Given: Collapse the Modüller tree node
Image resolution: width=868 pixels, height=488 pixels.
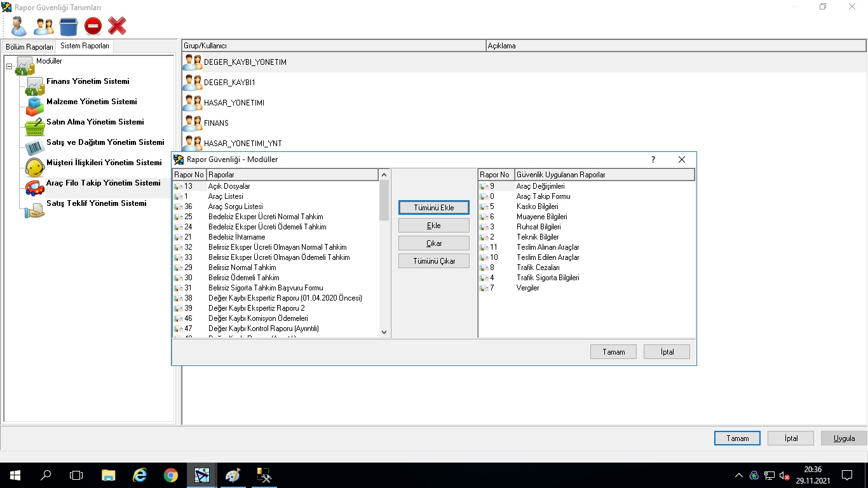Looking at the screenshot, I should [x=9, y=66].
